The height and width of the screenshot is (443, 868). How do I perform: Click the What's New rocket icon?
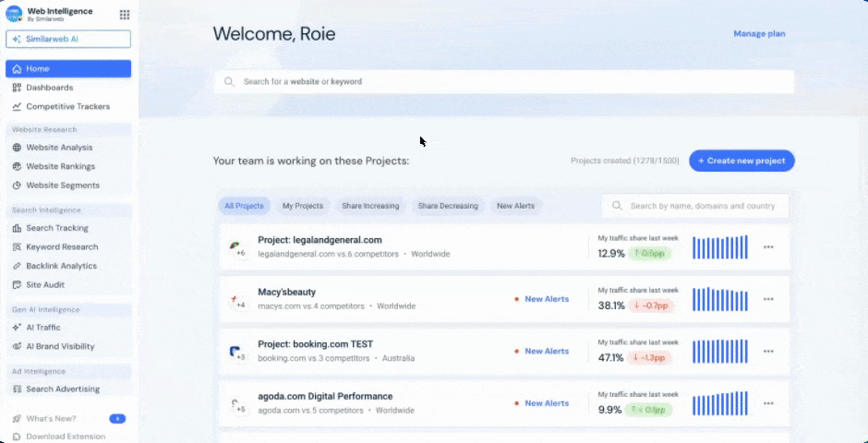pos(17,418)
